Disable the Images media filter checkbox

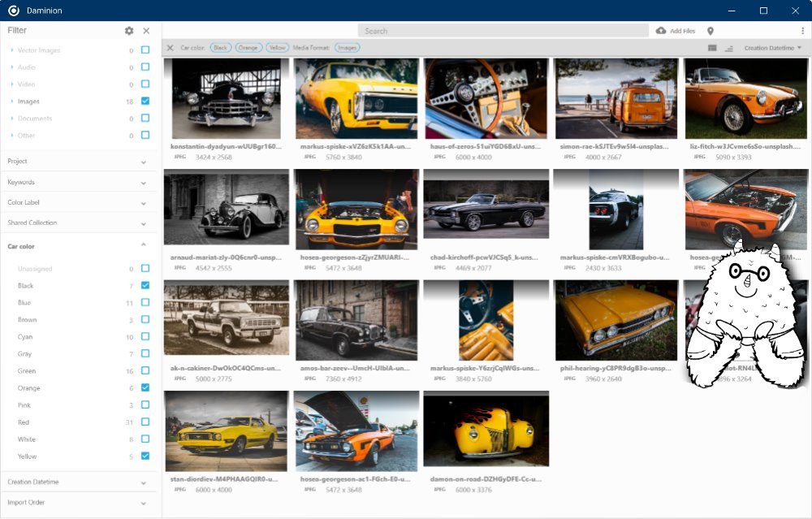145,101
